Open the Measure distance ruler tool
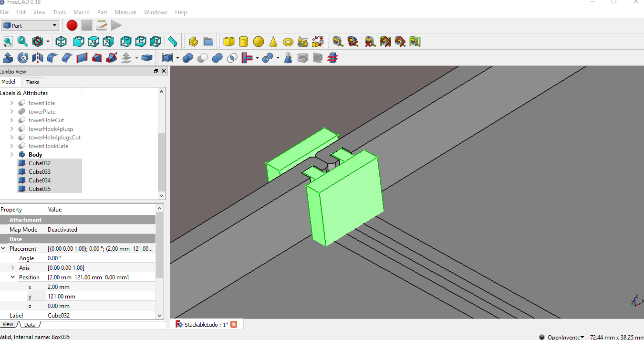Screen dimensions: 644x340 (x=173, y=42)
